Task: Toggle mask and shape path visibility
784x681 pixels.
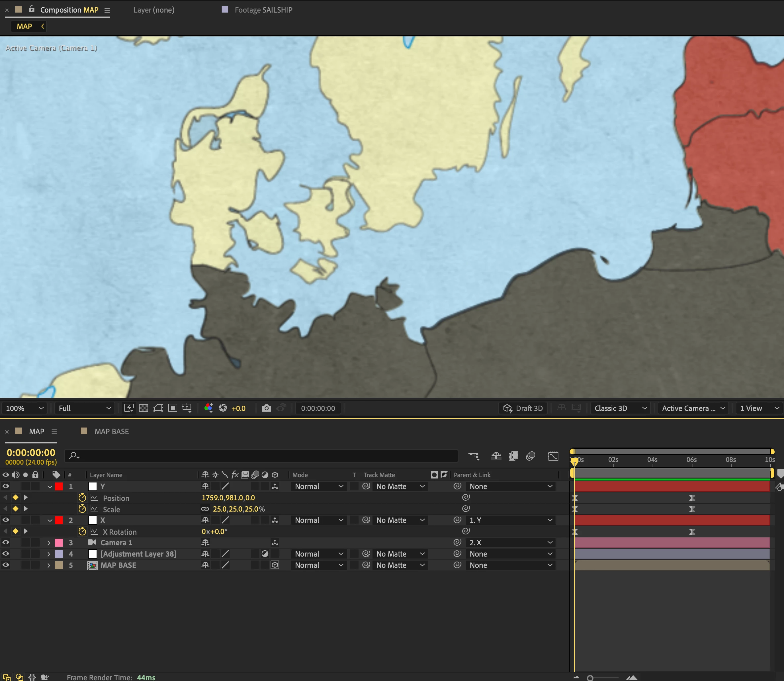Action: click(x=158, y=408)
